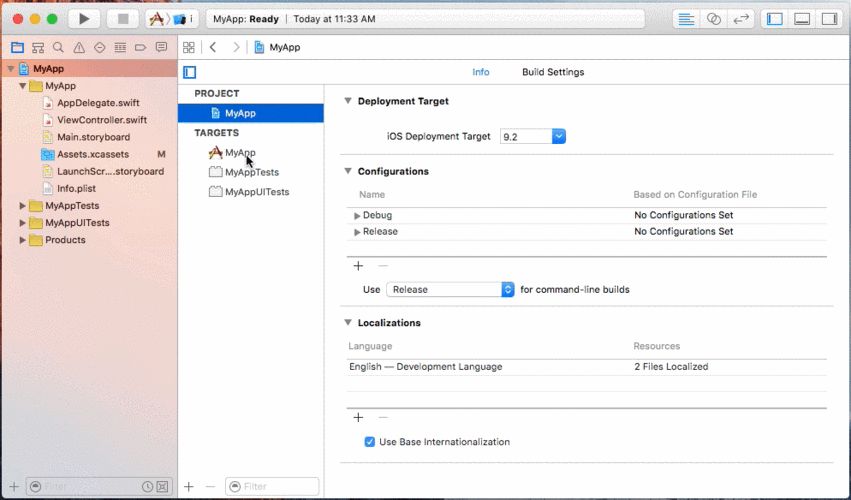Select the MyAppUITests target
The image size is (851, 500).
click(x=256, y=192)
